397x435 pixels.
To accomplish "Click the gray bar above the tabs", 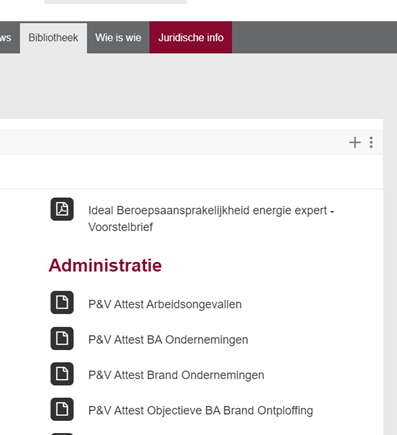I will (115, 2).
